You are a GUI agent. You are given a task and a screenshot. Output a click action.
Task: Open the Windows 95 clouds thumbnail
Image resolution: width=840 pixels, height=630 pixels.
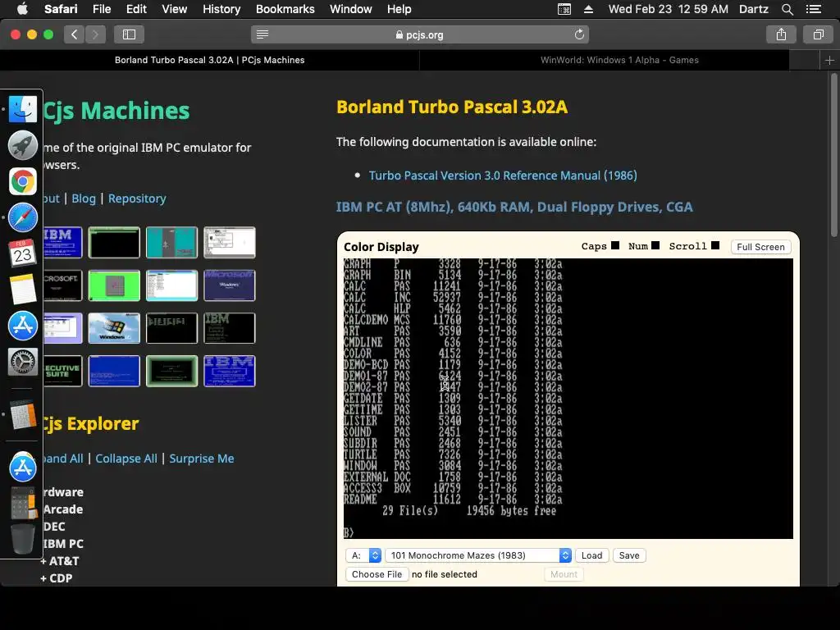(x=114, y=328)
